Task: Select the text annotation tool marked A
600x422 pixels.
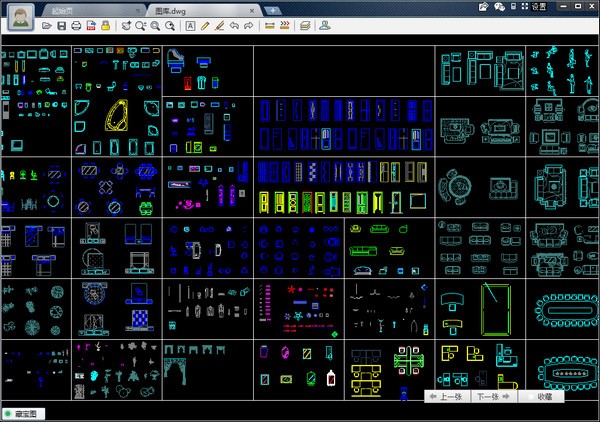Action: (x=190, y=26)
